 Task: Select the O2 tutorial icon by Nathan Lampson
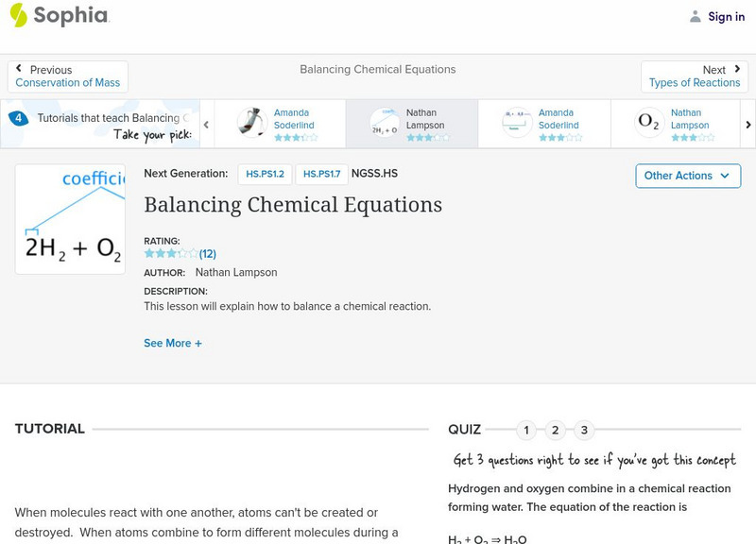(x=648, y=124)
